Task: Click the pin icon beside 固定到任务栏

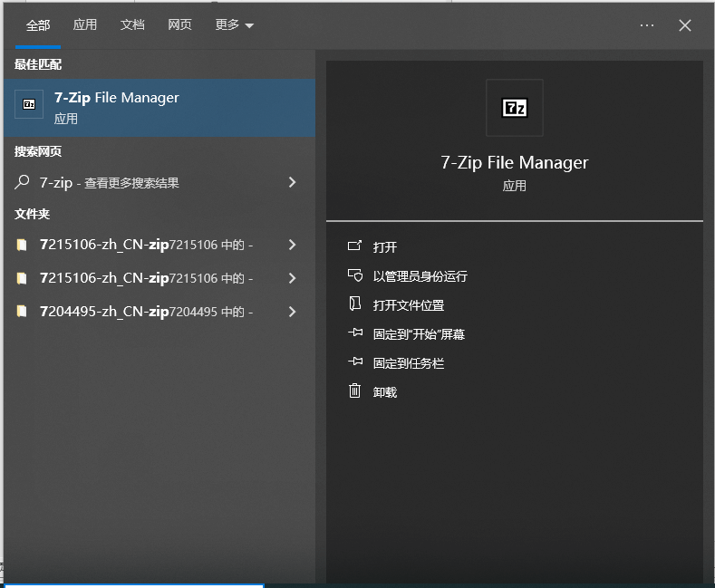Action: (x=354, y=361)
